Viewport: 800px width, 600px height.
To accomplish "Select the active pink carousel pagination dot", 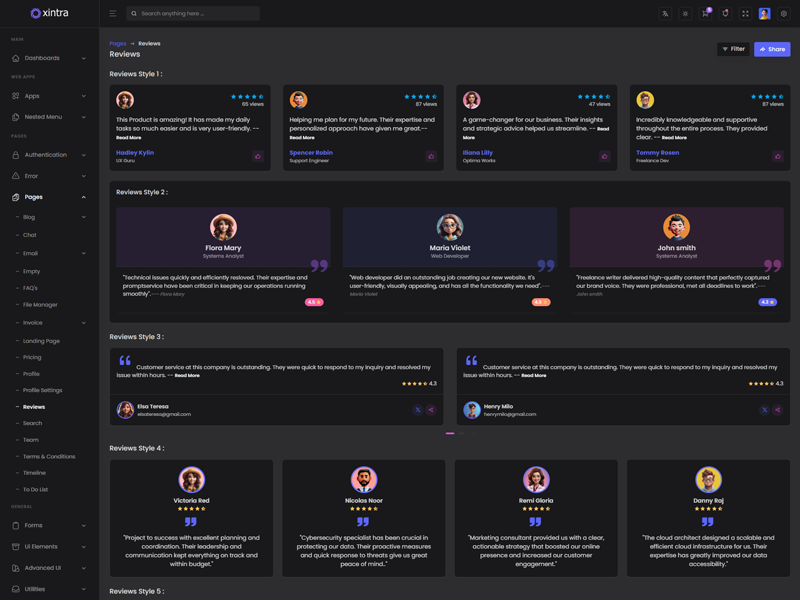I will point(450,433).
